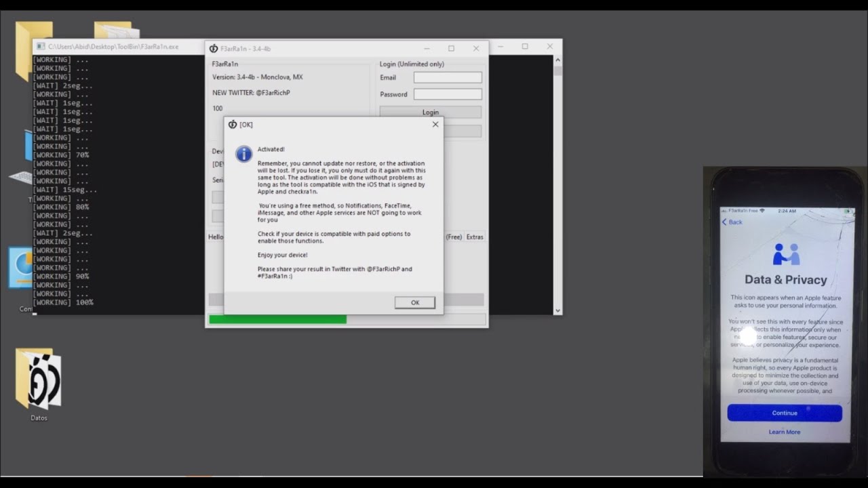Focus the Password input field
The image size is (868, 488).
point(448,94)
